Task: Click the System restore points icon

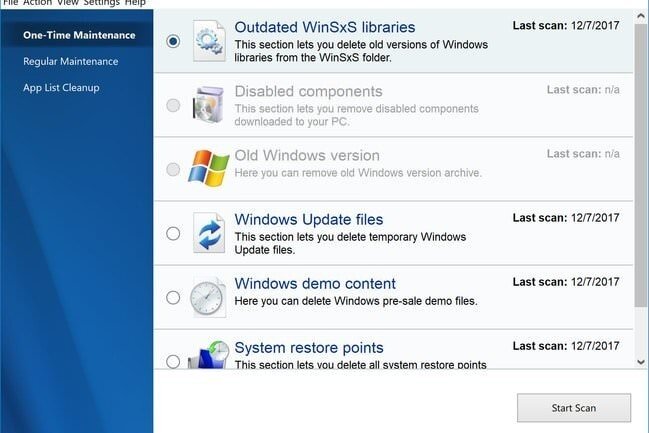Action: [x=208, y=355]
